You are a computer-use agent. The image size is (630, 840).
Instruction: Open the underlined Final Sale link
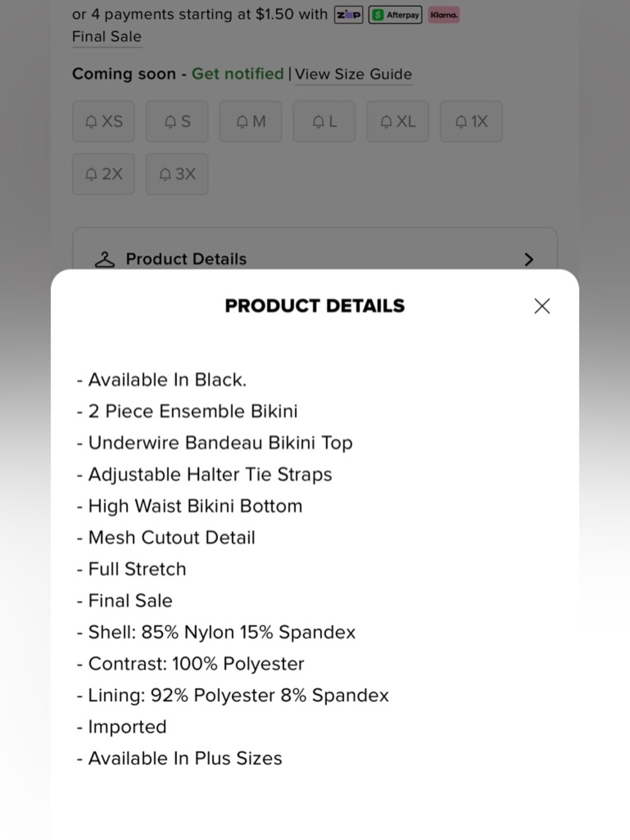tap(106, 37)
